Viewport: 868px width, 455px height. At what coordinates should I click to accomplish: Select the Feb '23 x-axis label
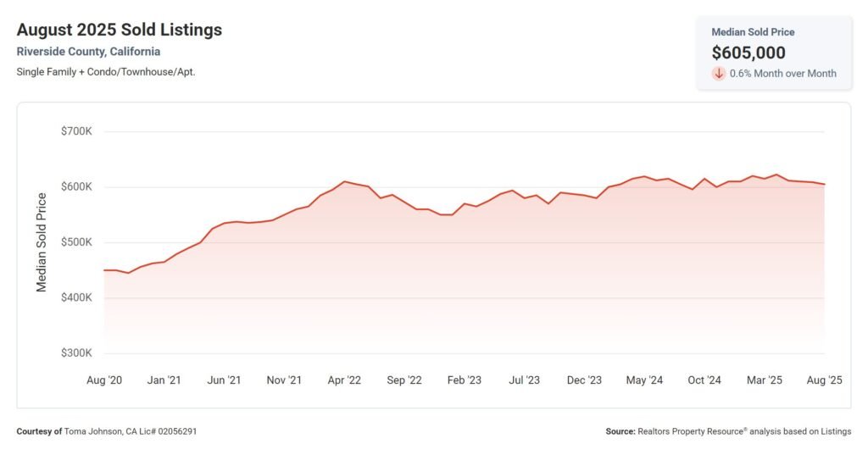tap(464, 380)
